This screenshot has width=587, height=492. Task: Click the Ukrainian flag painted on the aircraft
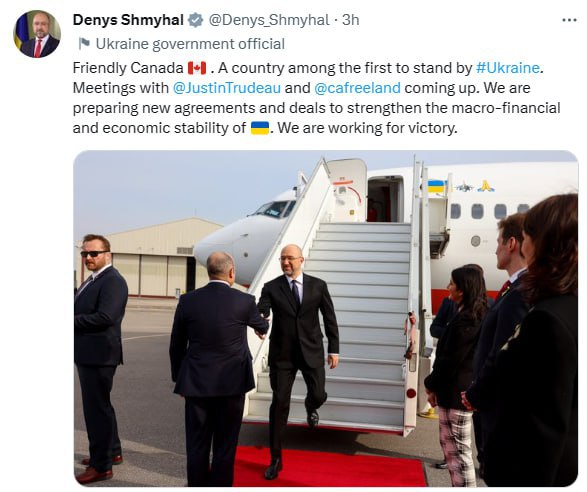coord(436,186)
